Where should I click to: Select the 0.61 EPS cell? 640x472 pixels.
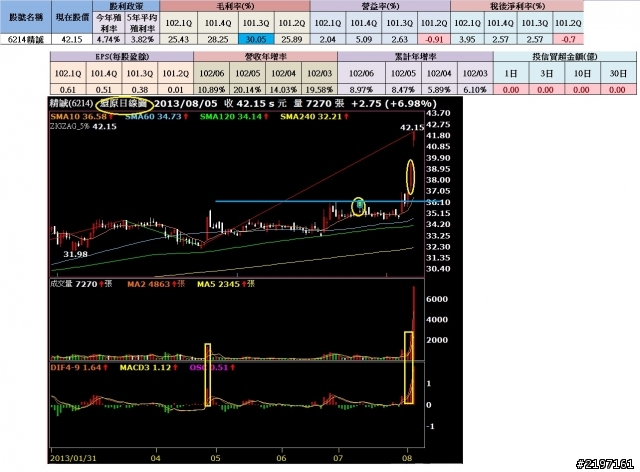(68, 89)
